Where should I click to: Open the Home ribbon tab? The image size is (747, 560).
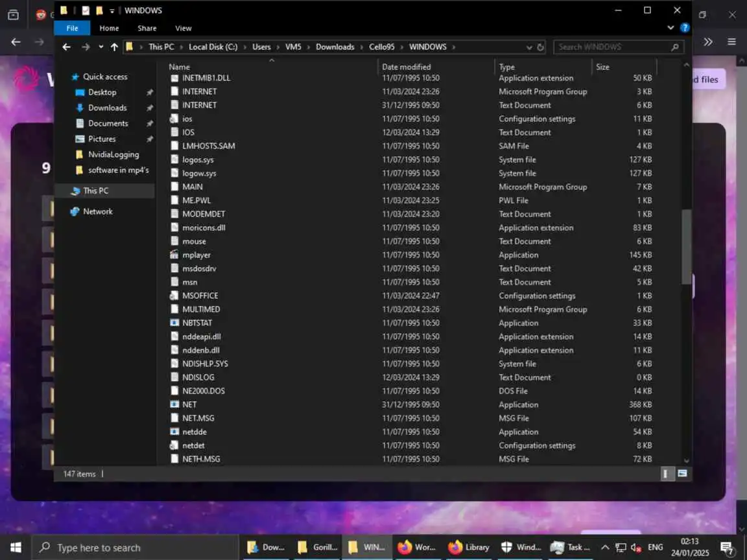(x=109, y=28)
